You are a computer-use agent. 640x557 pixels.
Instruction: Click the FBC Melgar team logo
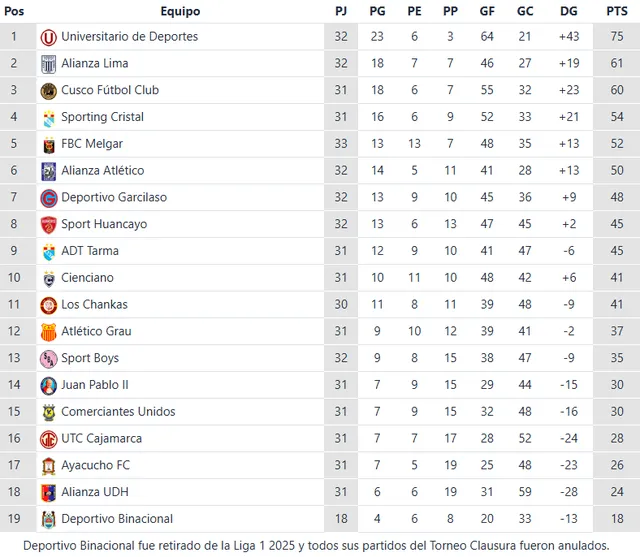click(48, 145)
